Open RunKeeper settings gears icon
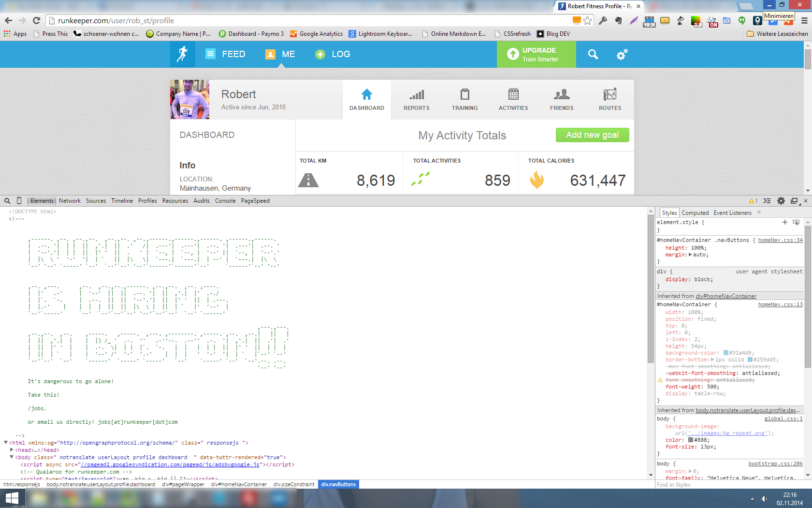The height and width of the screenshot is (508, 812). tap(622, 54)
